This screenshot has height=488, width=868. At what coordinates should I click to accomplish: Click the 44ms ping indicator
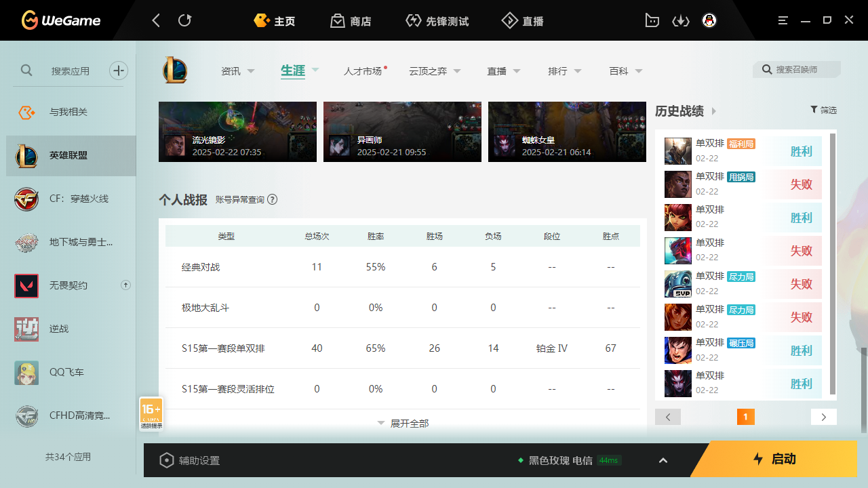tap(609, 460)
